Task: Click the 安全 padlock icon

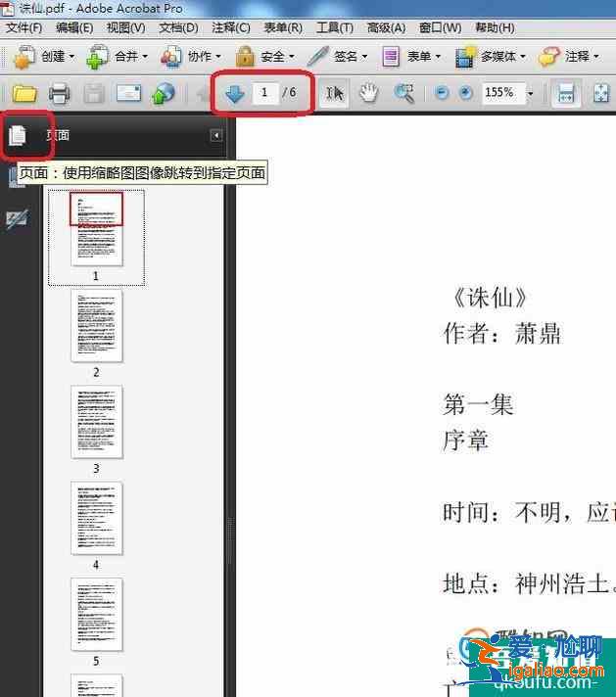Action: point(245,57)
